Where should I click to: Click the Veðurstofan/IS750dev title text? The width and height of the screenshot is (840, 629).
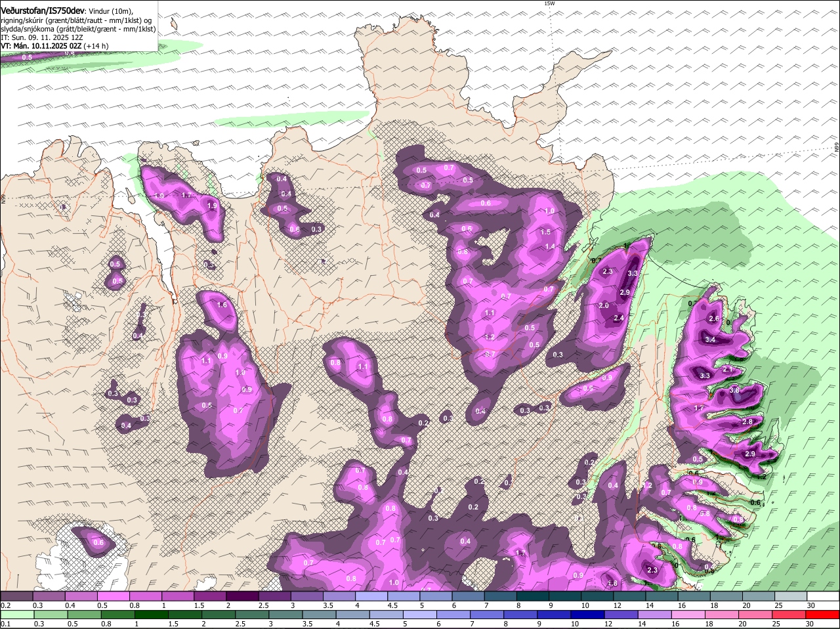tap(43, 11)
